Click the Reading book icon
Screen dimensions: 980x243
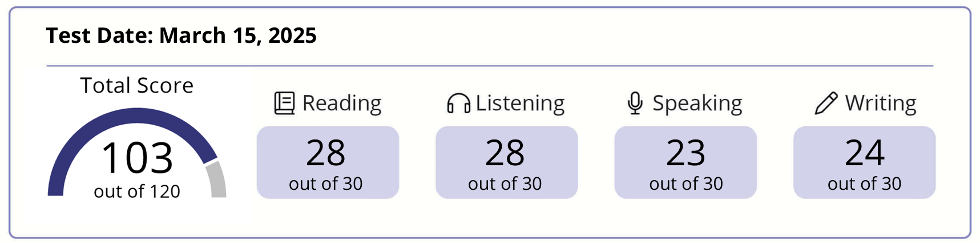pyautogui.click(x=284, y=103)
